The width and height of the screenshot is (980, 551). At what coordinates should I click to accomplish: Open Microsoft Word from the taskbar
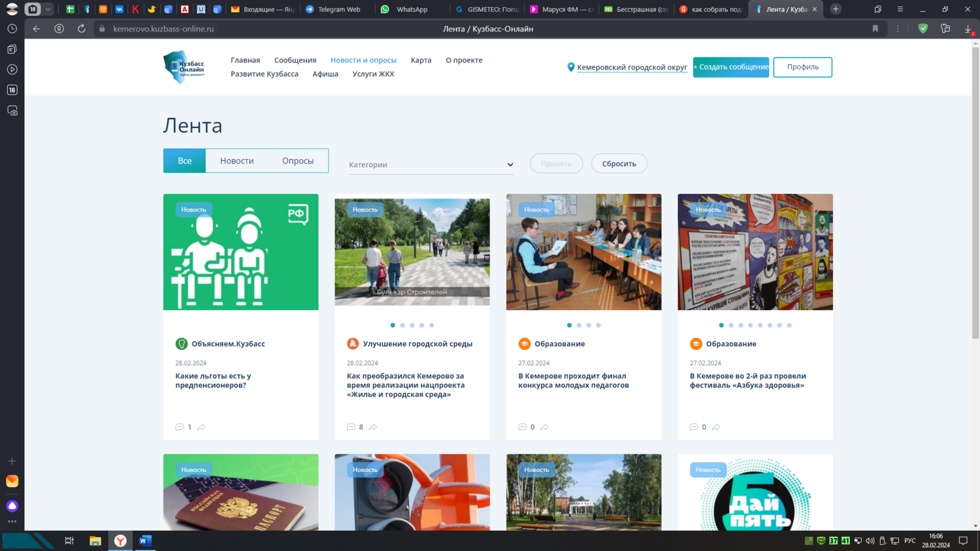(x=145, y=541)
